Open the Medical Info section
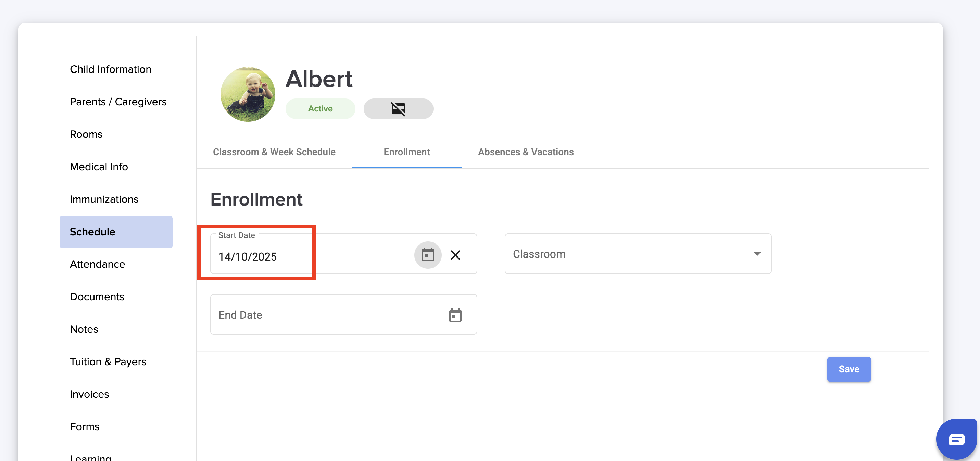The width and height of the screenshot is (980, 461). click(99, 167)
